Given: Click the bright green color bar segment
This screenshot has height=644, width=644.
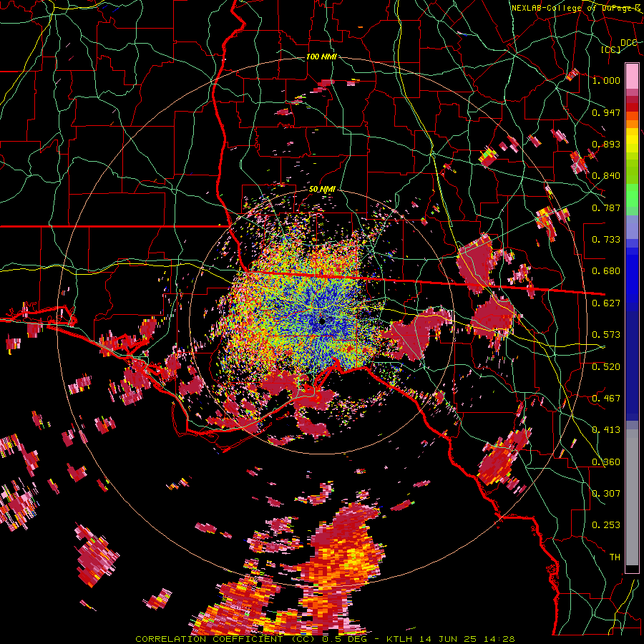Looking at the screenshot, I should [x=632, y=195].
